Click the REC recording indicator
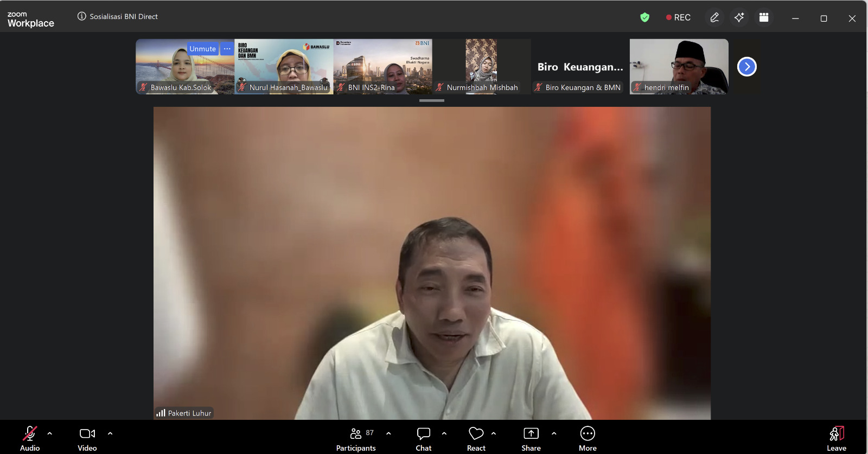 point(678,17)
